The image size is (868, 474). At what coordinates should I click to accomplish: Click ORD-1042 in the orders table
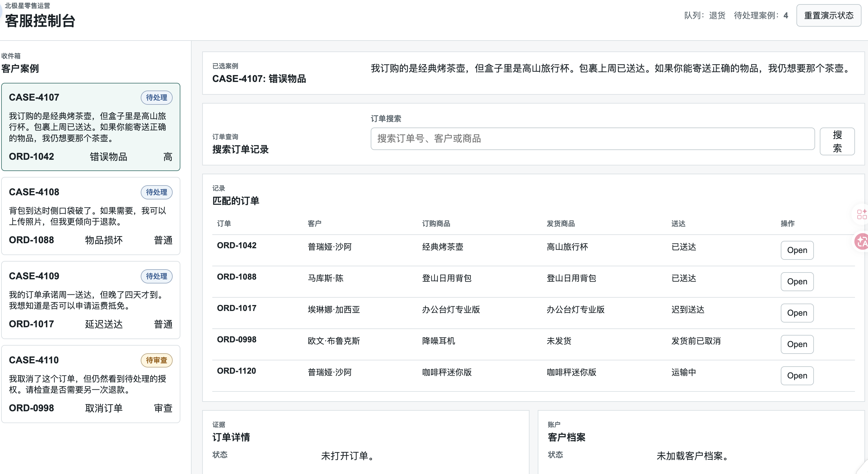tap(237, 245)
